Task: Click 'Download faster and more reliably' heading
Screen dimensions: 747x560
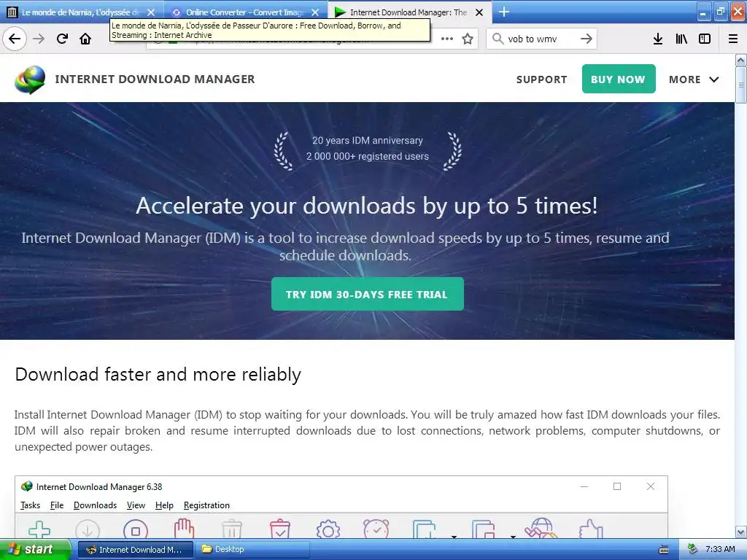Action: click(x=158, y=374)
